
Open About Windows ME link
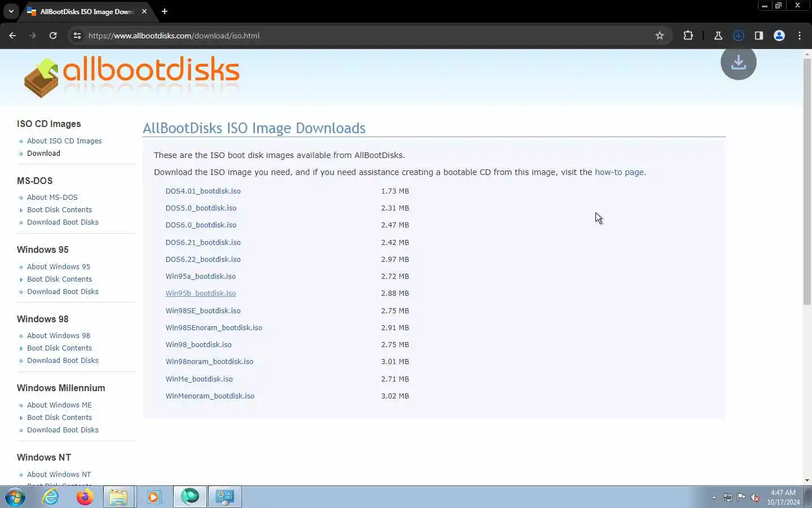59,405
